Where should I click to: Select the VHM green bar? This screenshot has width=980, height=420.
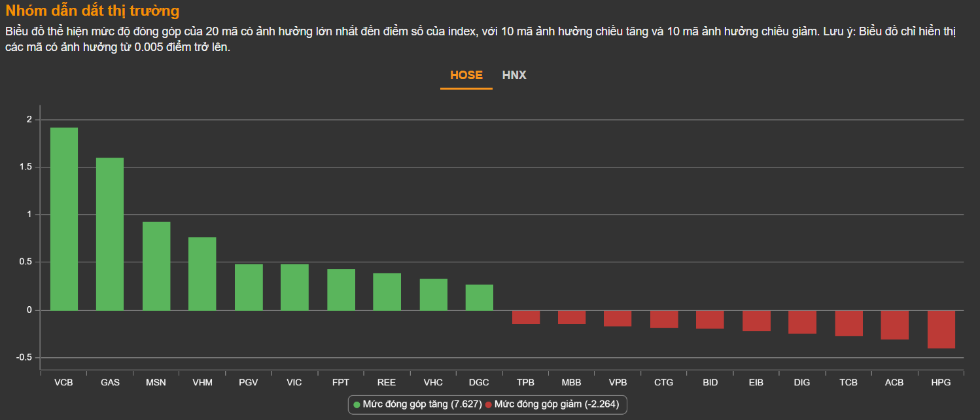tap(202, 273)
